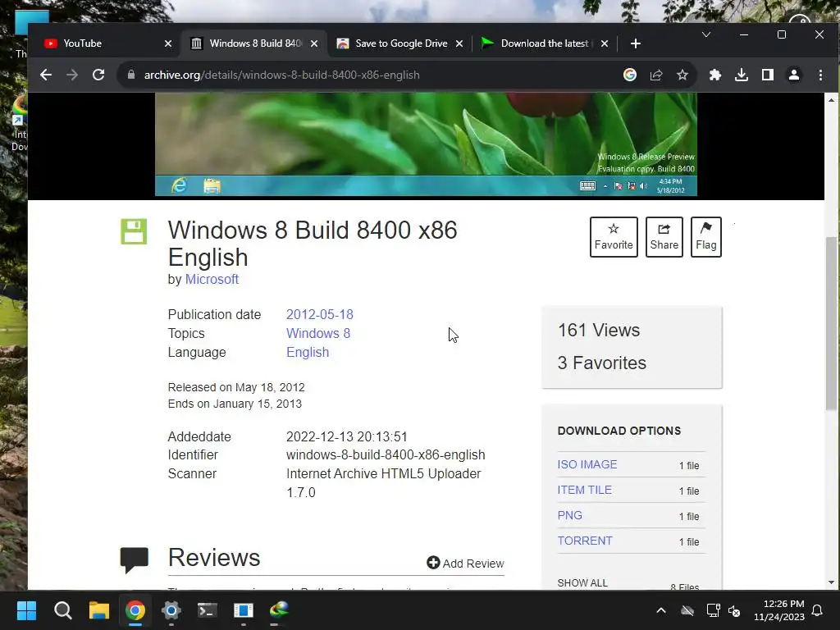Click the network status tray icon
Screen dimensions: 840x630
713,610
